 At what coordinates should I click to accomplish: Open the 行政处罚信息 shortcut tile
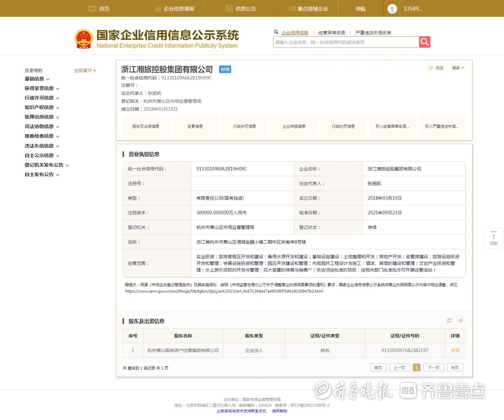[x=343, y=126]
